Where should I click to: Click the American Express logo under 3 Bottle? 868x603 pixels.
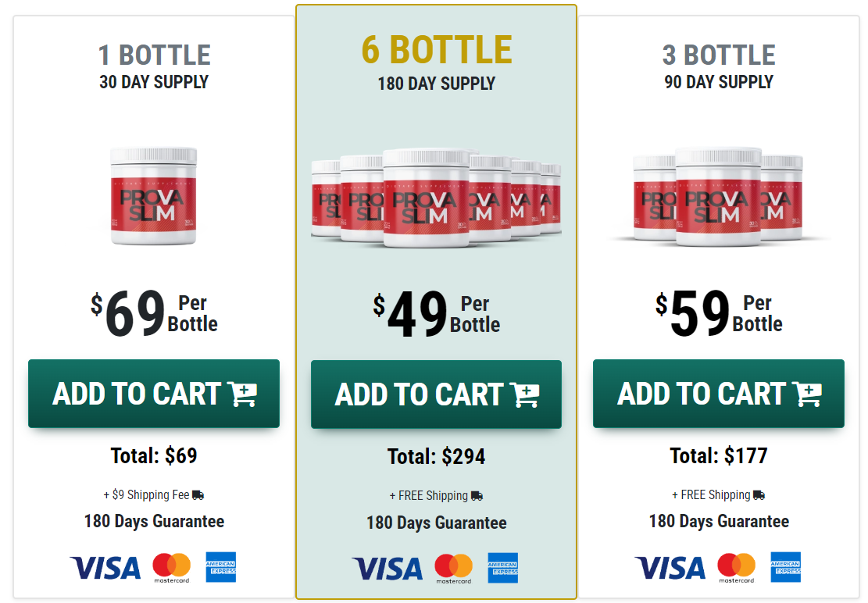pos(785,567)
